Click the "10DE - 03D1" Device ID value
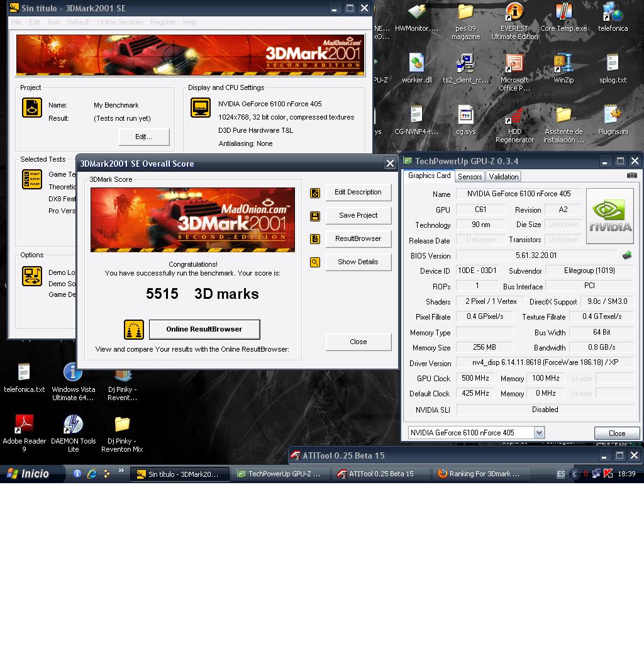Screen dimensions: 644x648 pos(477,271)
